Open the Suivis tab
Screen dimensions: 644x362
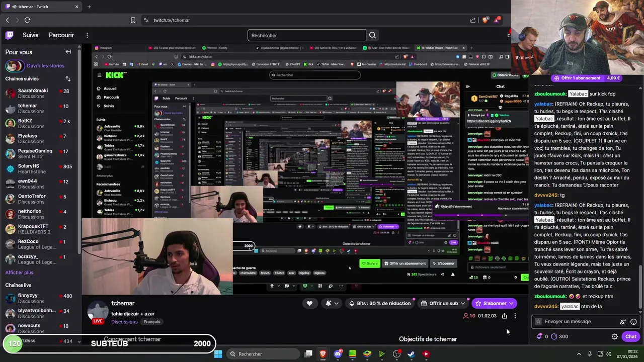[x=30, y=35]
